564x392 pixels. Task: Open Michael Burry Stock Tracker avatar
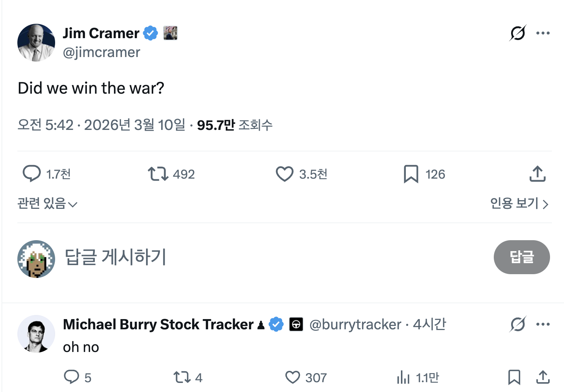pos(36,334)
